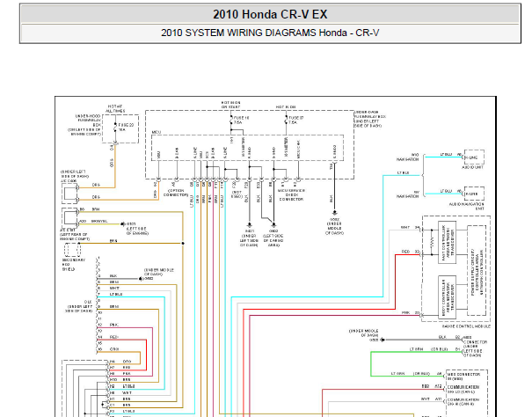Screen dimensions: 532x417
Task: Click 'COMMUNICATION SIG LO (CAN-L)' label
Action: click(x=463, y=389)
